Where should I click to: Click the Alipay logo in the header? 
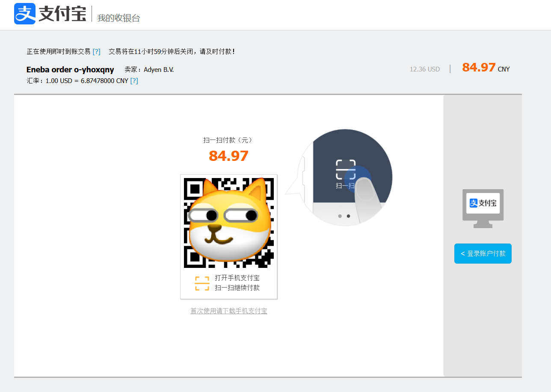point(50,14)
